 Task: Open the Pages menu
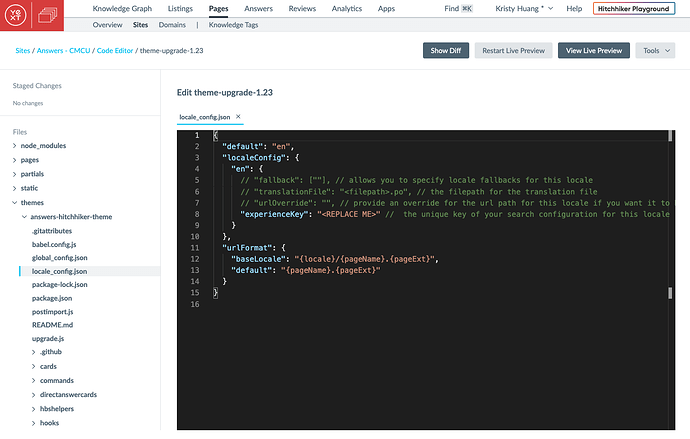click(x=218, y=8)
